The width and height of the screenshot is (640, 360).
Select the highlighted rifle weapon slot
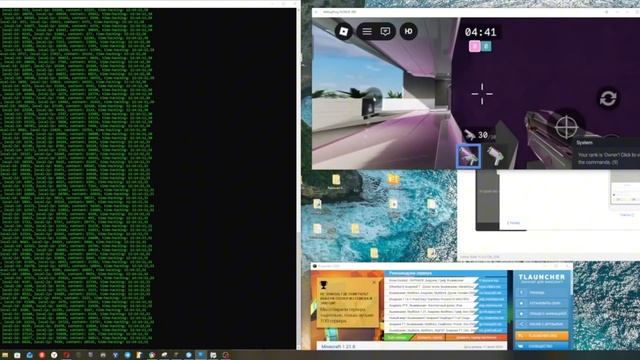tap(469, 156)
